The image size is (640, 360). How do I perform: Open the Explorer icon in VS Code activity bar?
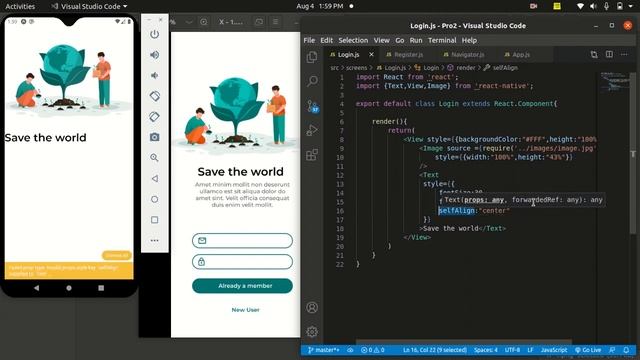point(312,57)
